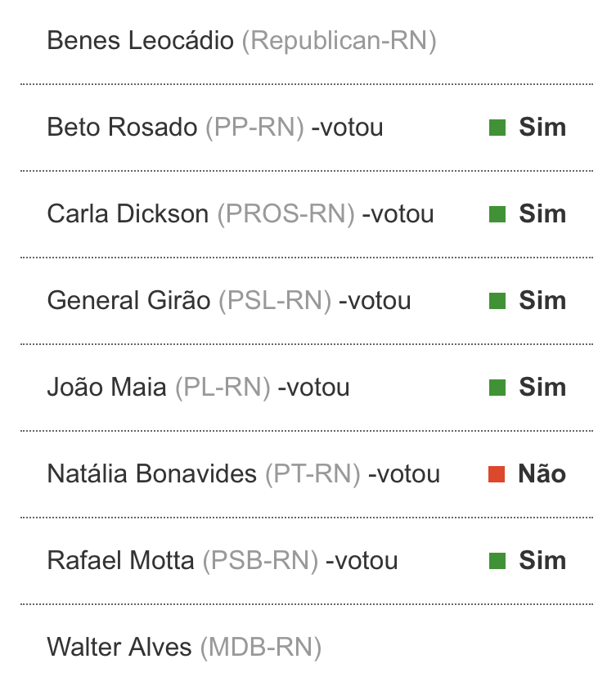Click the PT-RN party label
The image size is (616, 686).
[312, 474]
